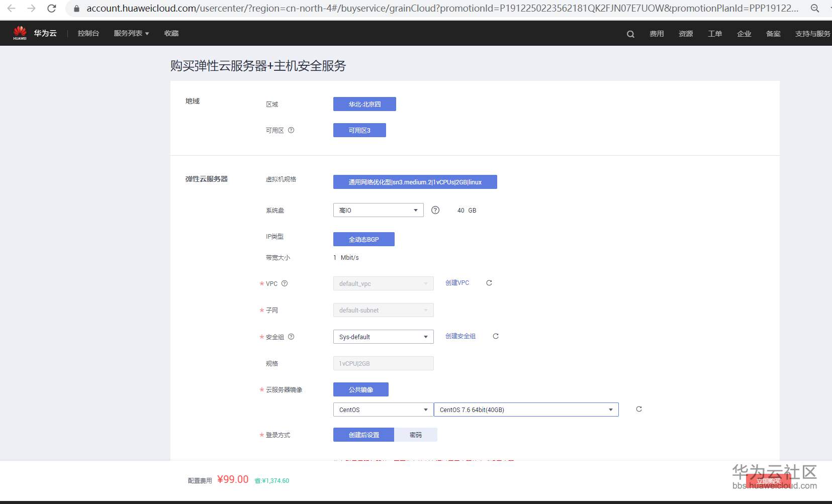Click the Huawei Cloud logo
Viewport: 832px width, 504px height.
(20, 33)
